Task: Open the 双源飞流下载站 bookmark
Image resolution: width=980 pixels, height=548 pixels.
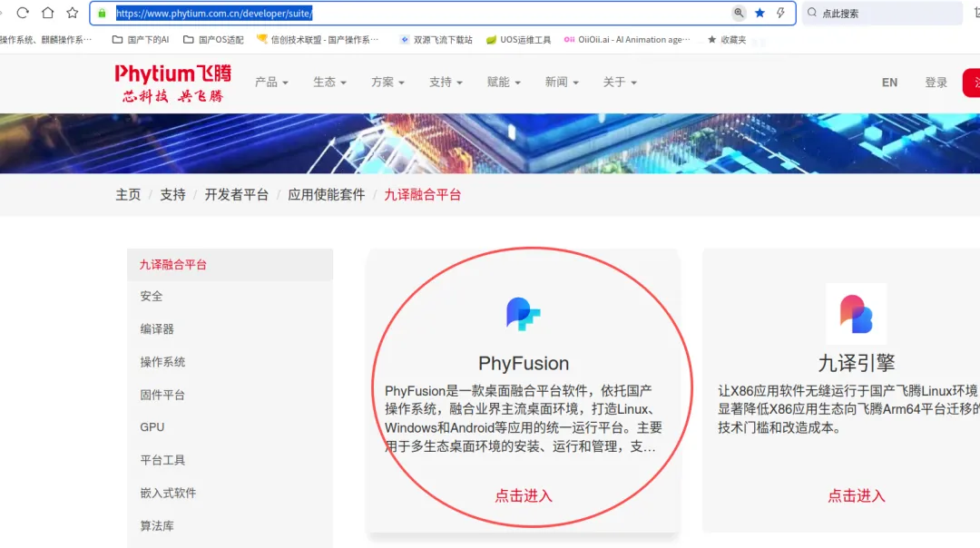Action: (x=436, y=39)
